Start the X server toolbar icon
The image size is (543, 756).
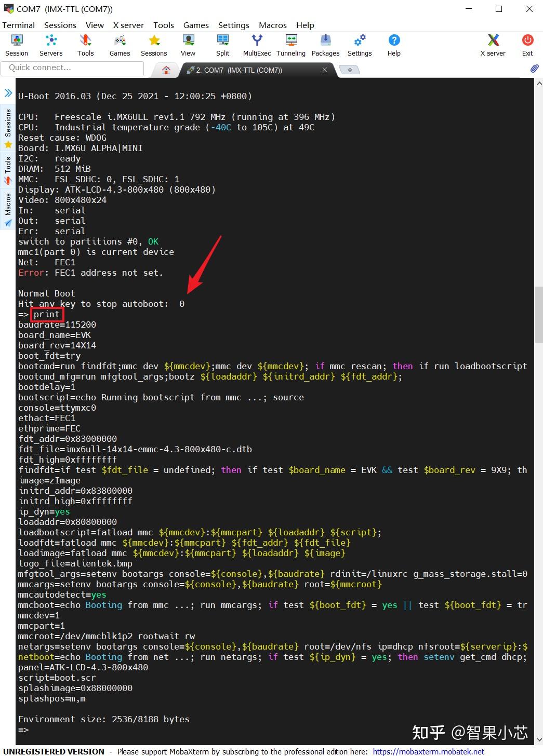[493, 45]
